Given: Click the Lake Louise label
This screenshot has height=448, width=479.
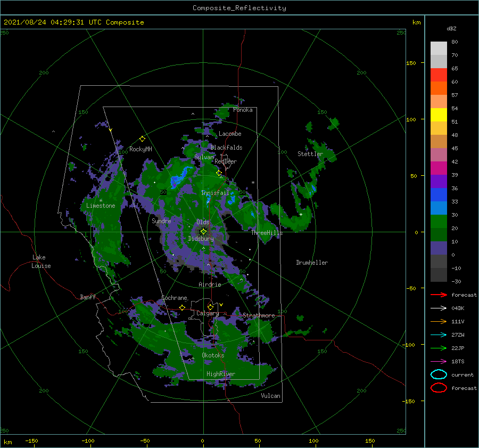Looking at the screenshot, I should [41, 262].
